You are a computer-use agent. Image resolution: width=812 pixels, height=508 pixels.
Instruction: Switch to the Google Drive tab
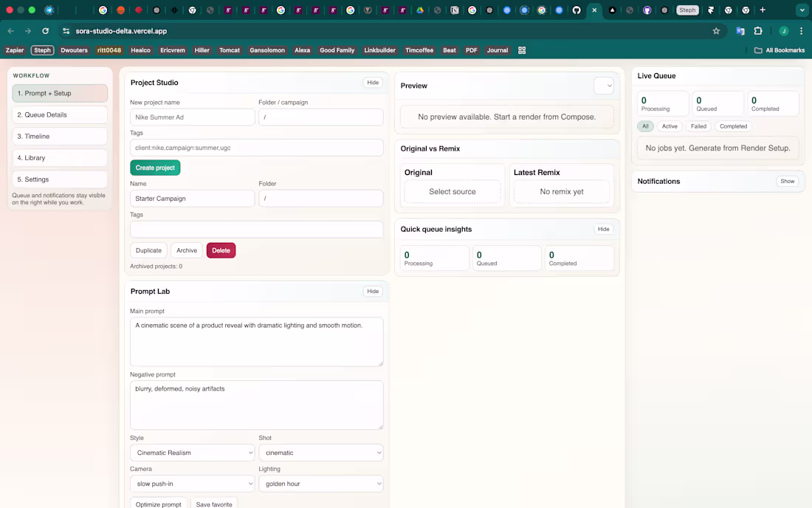click(x=420, y=10)
